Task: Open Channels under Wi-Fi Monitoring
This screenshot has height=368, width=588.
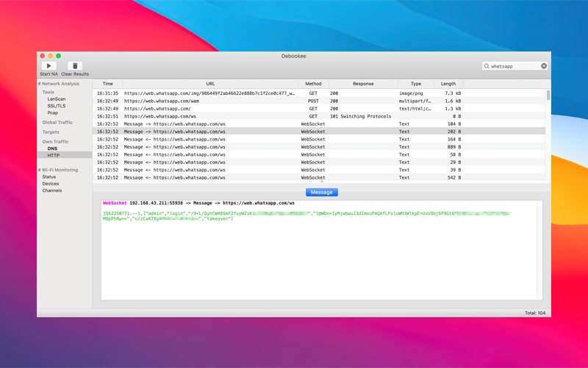Action: (52, 191)
